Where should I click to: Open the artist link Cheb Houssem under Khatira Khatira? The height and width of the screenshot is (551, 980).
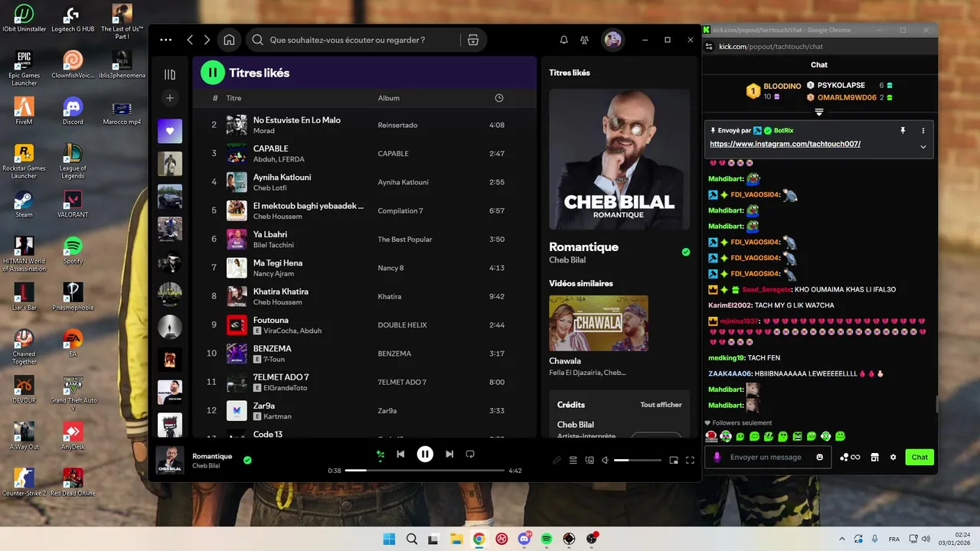[x=278, y=302]
